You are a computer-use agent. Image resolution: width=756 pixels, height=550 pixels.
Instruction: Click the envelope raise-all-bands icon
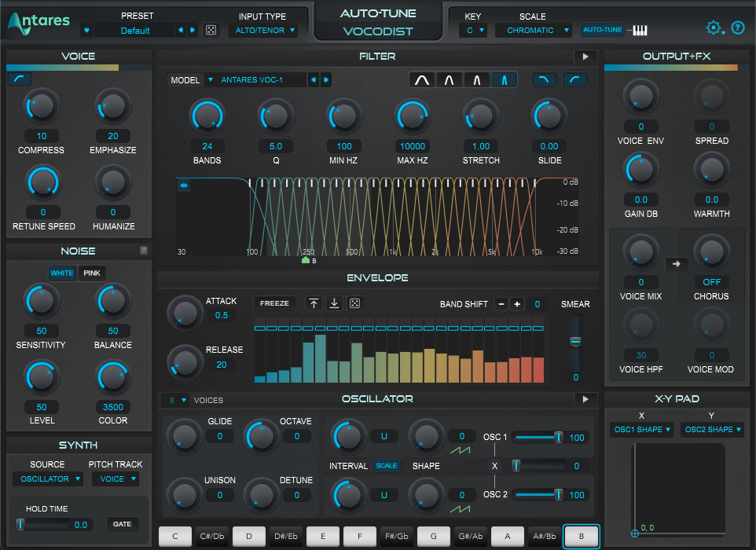[x=314, y=303]
